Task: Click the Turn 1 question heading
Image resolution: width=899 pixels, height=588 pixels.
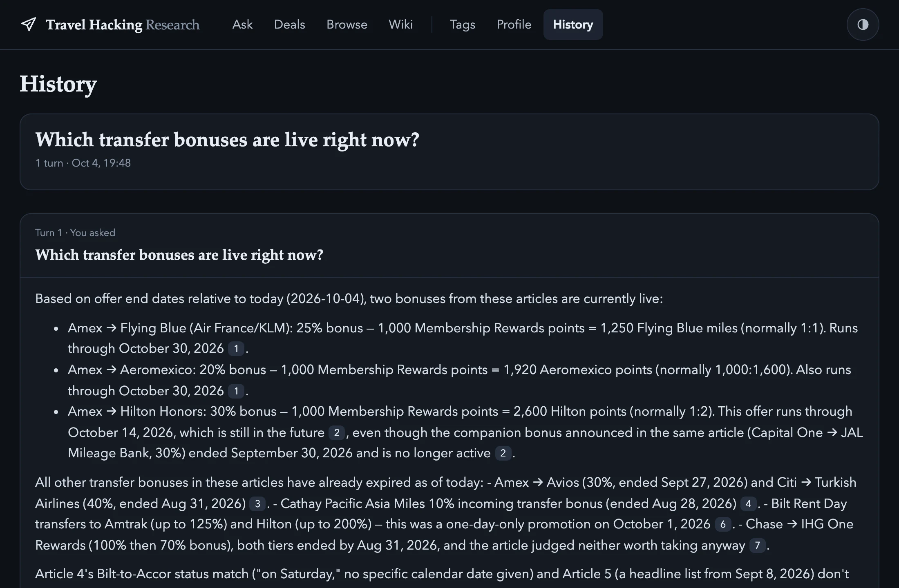Action: [179, 255]
